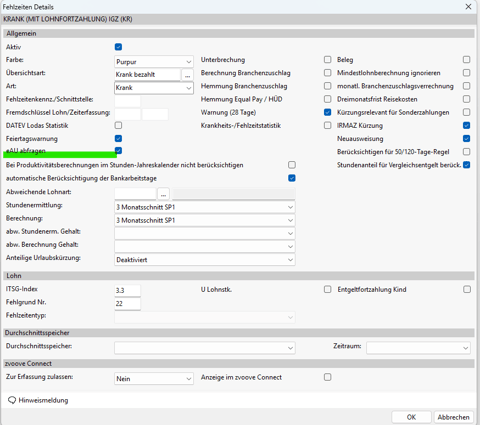Check Mindestlohnberechnung ignorieren
The height and width of the screenshot is (425, 480).
(x=467, y=73)
